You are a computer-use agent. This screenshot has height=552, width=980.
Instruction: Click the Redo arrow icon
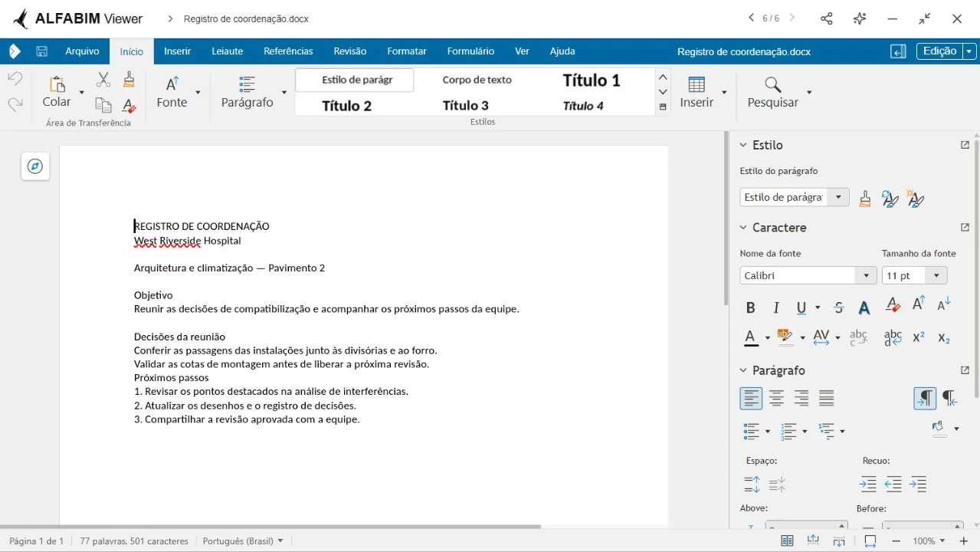(15, 103)
